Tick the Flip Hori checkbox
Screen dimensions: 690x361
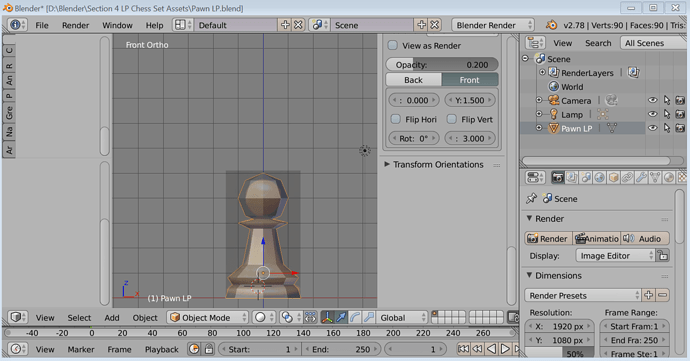coord(396,119)
